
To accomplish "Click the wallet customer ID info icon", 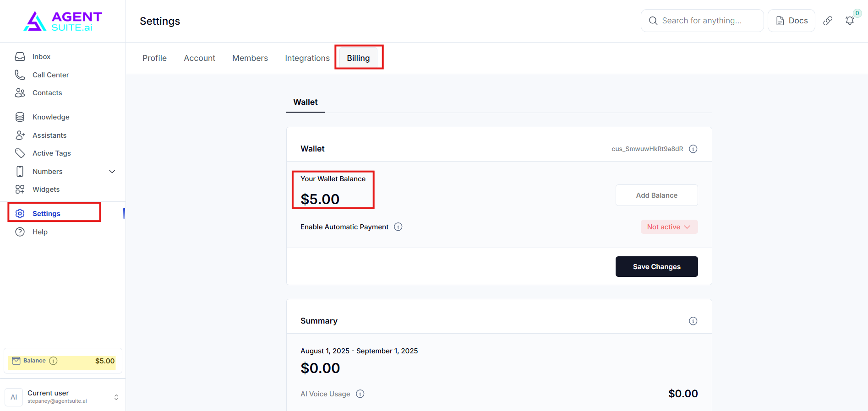I will [x=693, y=149].
